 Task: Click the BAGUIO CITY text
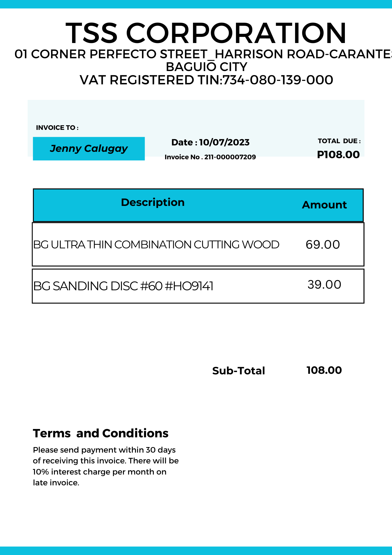point(206,67)
